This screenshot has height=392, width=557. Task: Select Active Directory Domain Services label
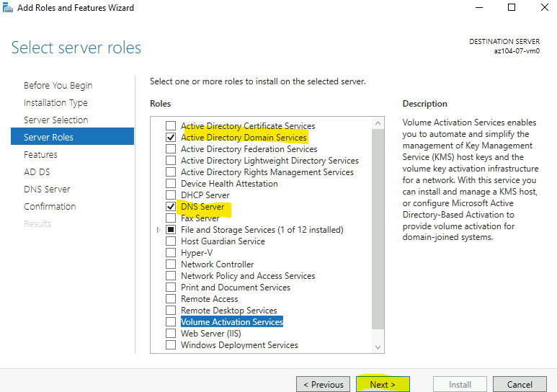[244, 137]
